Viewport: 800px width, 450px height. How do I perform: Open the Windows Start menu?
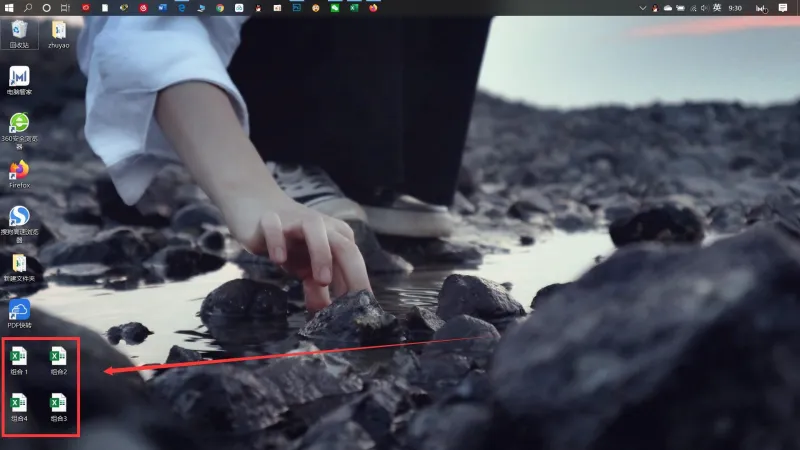point(9,8)
